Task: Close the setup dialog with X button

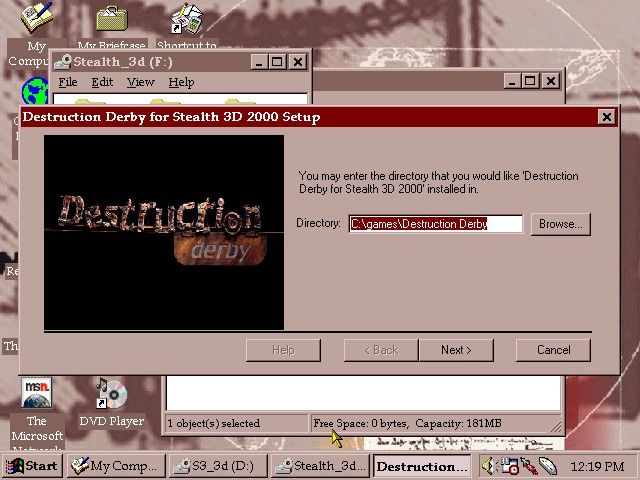Action: point(606,117)
